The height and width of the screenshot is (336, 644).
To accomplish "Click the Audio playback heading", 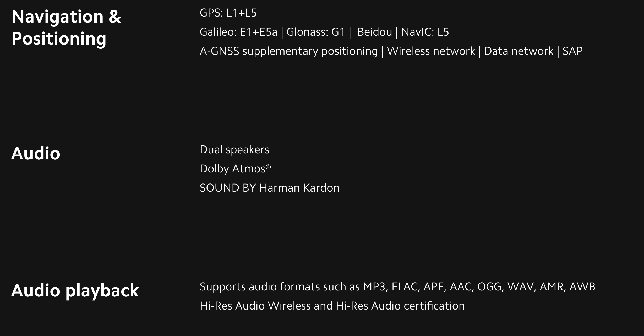I will [75, 290].
